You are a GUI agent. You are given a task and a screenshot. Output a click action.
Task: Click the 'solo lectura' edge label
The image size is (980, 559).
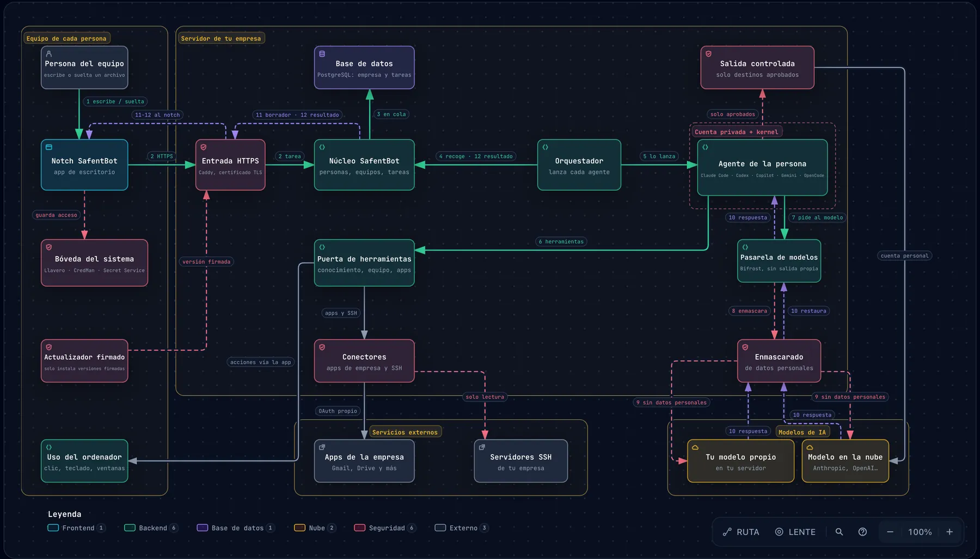coord(485,397)
